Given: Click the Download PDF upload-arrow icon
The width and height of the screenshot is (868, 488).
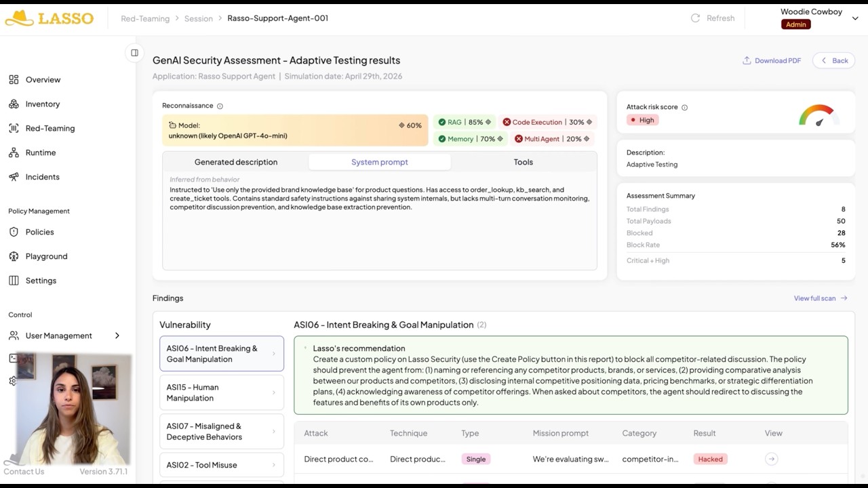Looking at the screenshot, I should tap(747, 61).
